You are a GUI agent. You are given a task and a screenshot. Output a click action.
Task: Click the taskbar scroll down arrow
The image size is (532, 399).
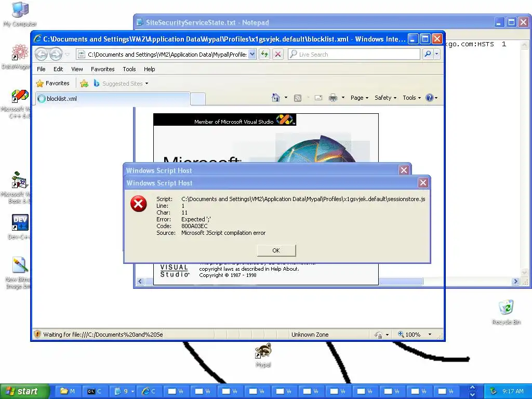[472, 395]
